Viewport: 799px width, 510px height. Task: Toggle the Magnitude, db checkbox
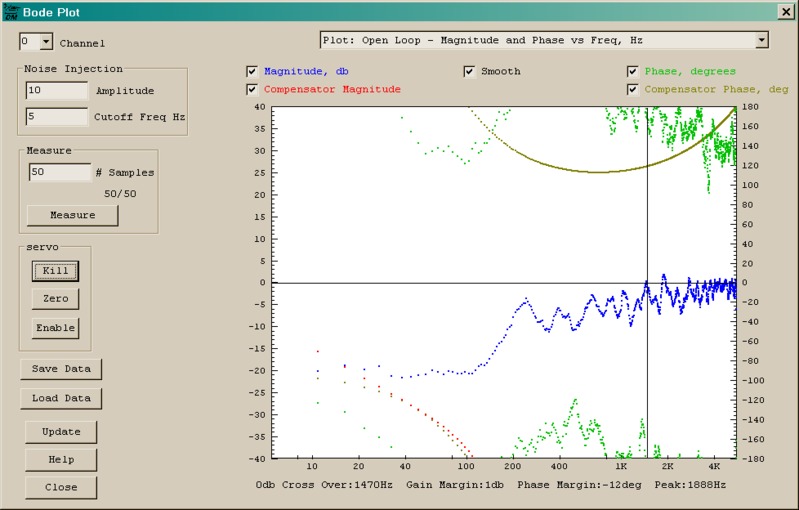pos(252,72)
